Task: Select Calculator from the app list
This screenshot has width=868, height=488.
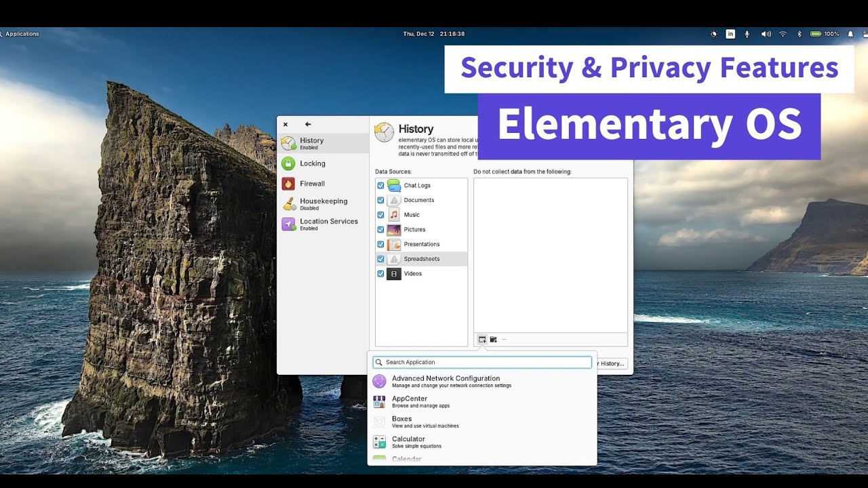Action: (482, 442)
